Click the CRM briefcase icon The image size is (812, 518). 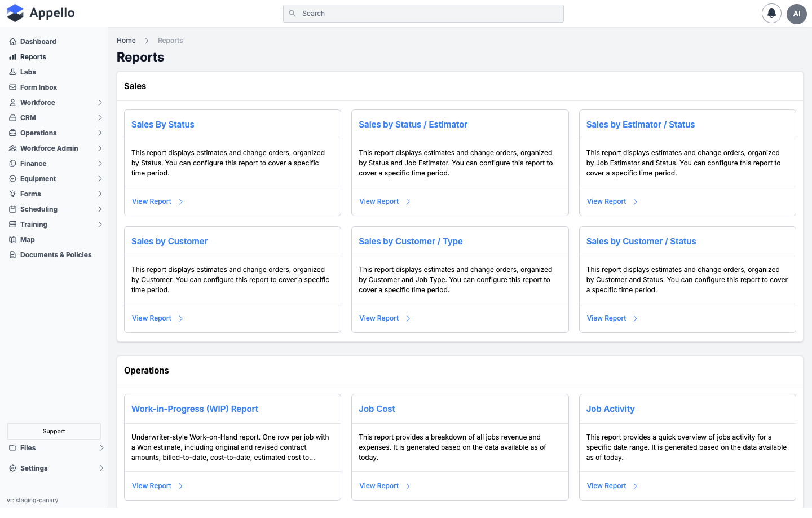coord(12,118)
